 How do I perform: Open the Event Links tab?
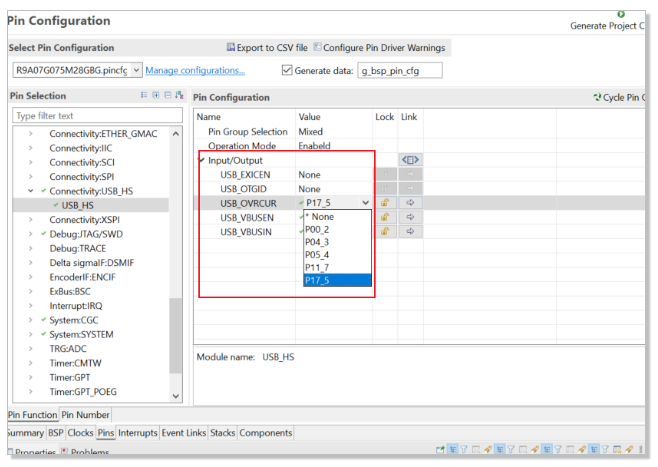(184, 433)
